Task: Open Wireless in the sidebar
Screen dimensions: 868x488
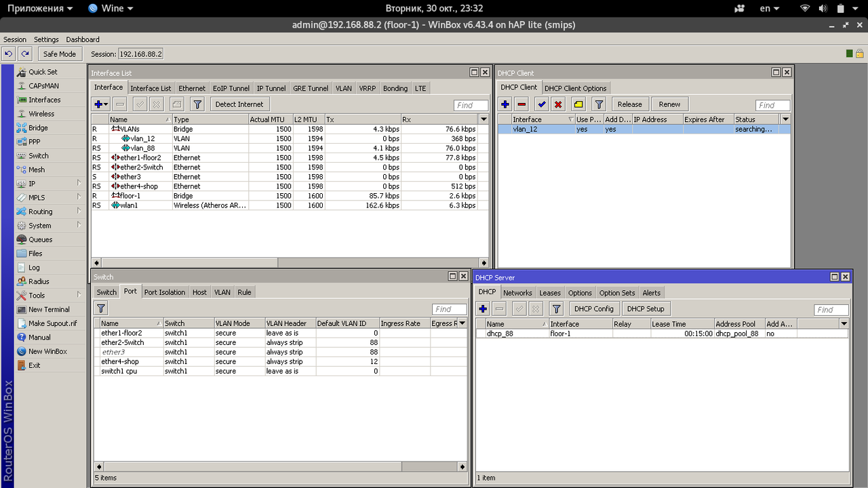Action: point(41,114)
